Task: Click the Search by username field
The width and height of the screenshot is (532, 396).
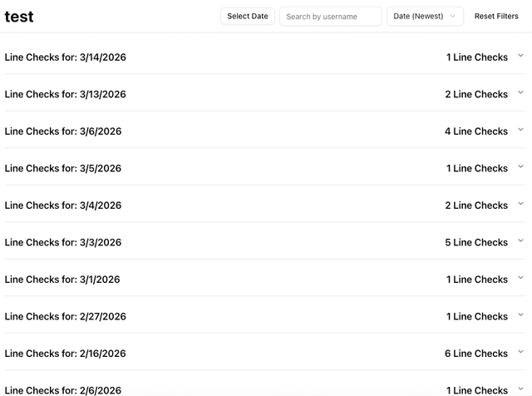Action: (x=330, y=17)
